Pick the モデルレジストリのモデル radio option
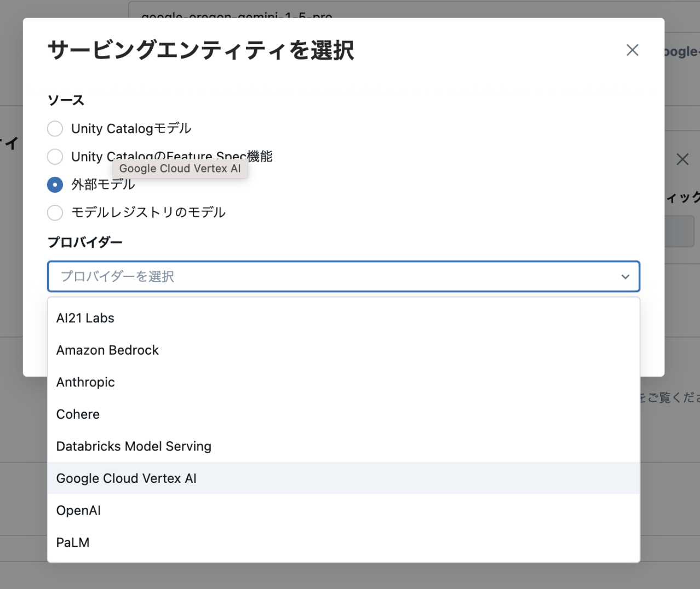 tap(55, 212)
